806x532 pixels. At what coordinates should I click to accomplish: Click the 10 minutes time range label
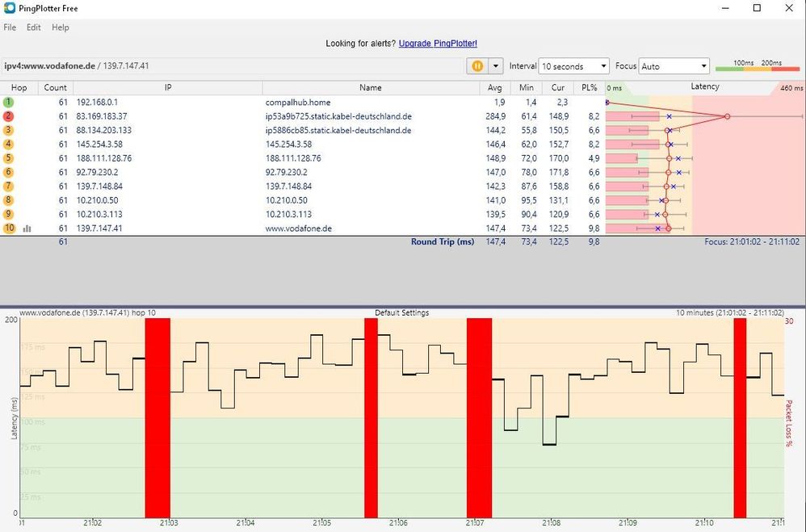[730, 312]
